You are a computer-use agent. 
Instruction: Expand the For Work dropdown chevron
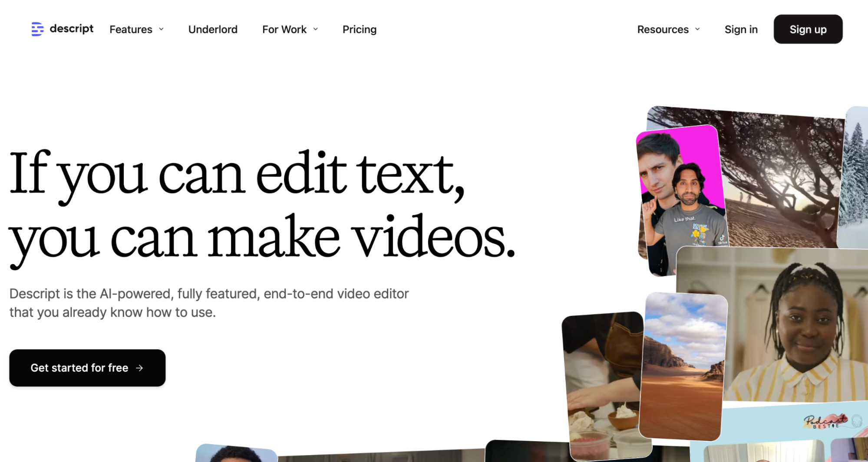pyautogui.click(x=316, y=29)
